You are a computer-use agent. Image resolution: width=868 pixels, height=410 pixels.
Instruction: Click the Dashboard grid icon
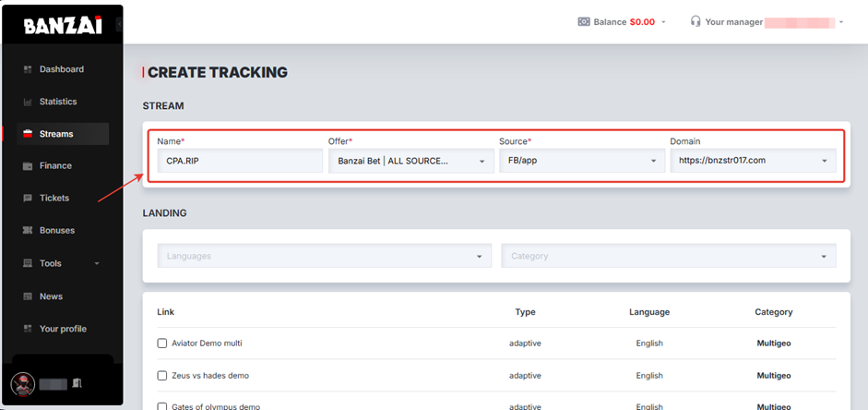tap(28, 69)
